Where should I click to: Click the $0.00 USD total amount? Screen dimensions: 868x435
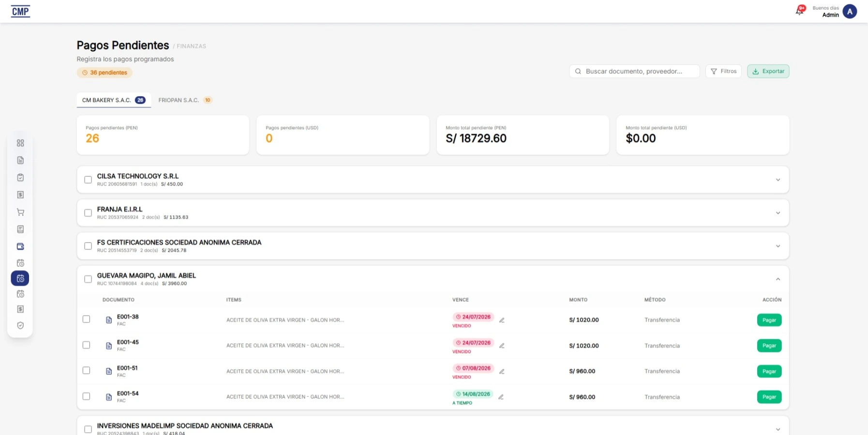(641, 138)
